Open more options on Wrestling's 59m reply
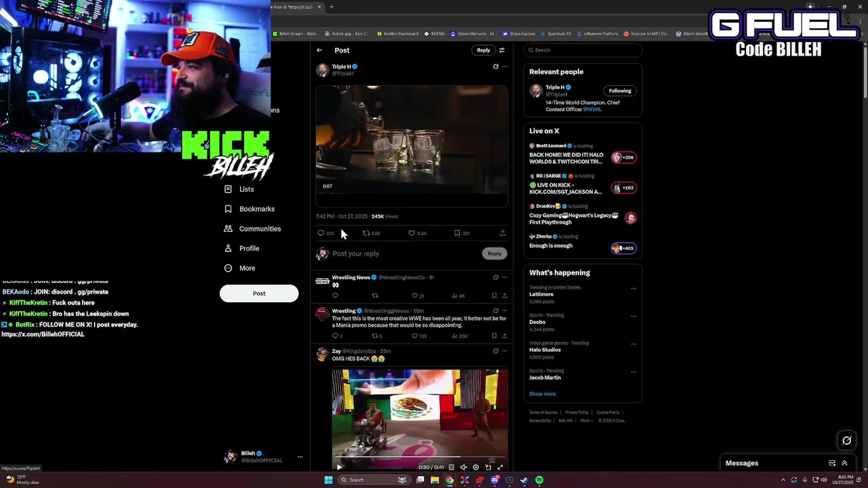 (505, 310)
